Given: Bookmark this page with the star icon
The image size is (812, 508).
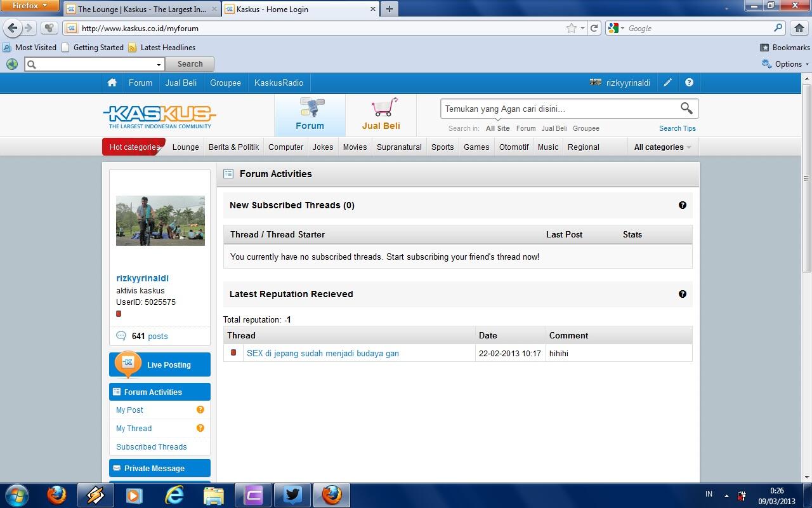Looking at the screenshot, I should pyautogui.click(x=572, y=28).
